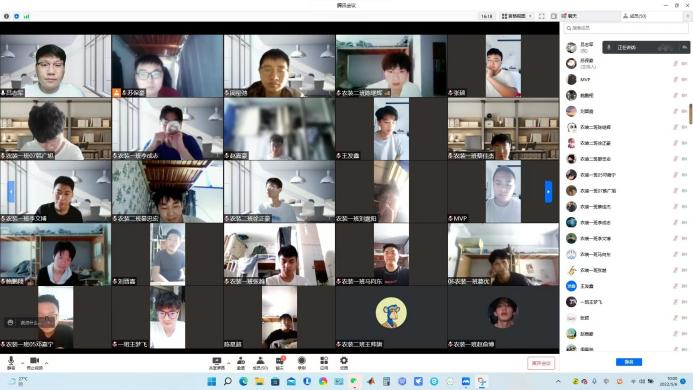Expand the camera options arrow
The image size is (693, 390).
click(x=46, y=363)
